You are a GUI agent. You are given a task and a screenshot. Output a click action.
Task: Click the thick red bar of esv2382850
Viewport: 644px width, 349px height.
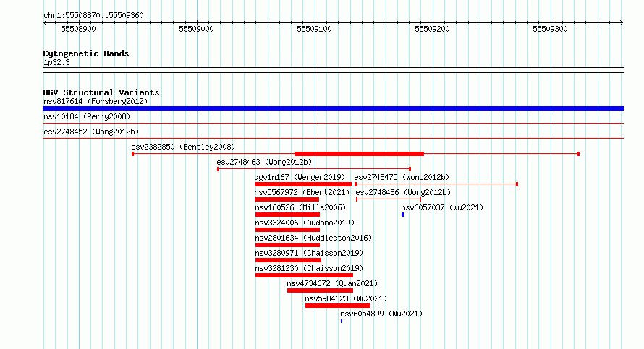(360, 154)
